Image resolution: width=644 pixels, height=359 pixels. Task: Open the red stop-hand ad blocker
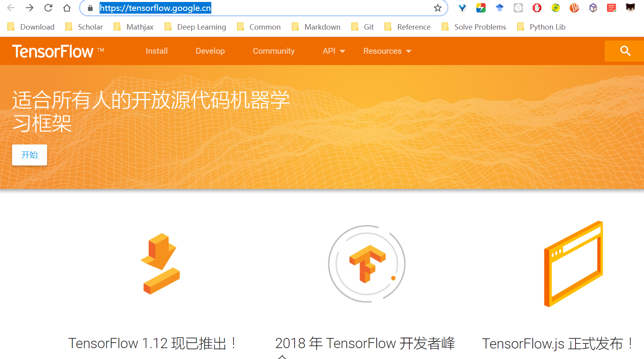[x=537, y=8]
